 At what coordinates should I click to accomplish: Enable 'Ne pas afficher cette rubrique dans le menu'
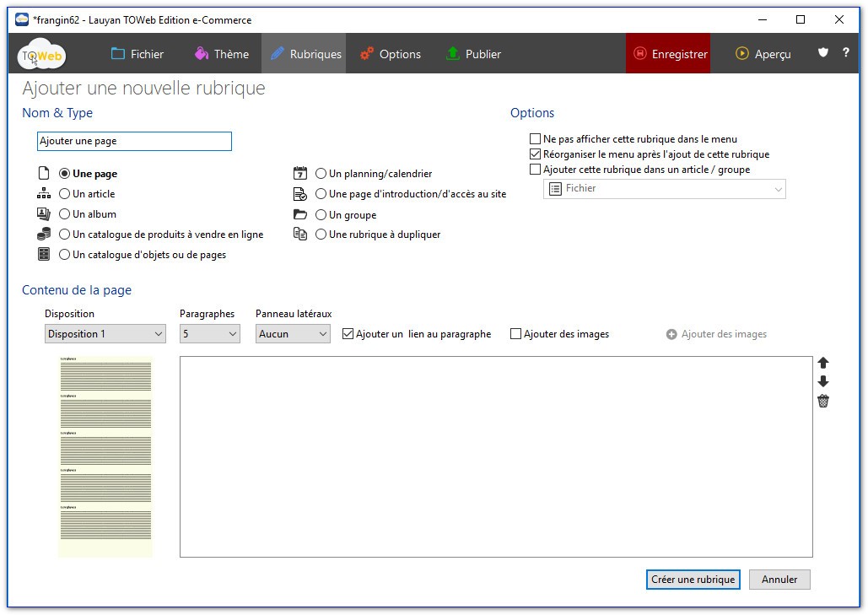coord(535,139)
